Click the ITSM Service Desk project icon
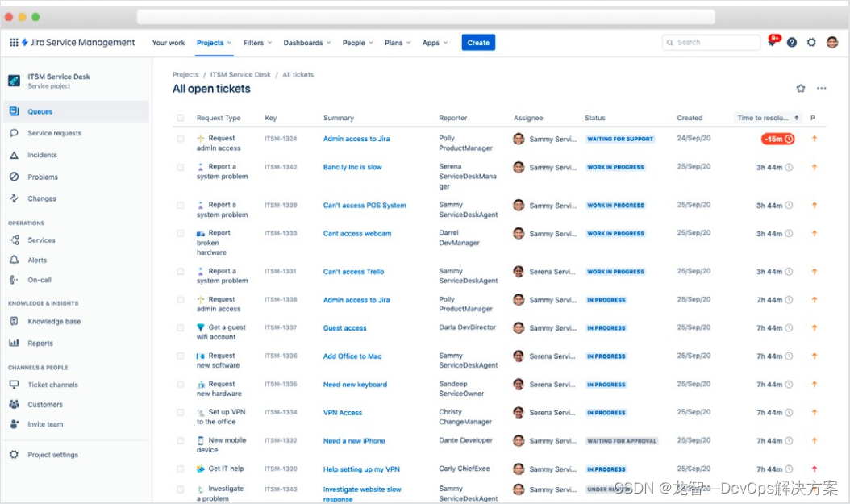Viewport: 850px width, 504px height. [14, 81]
